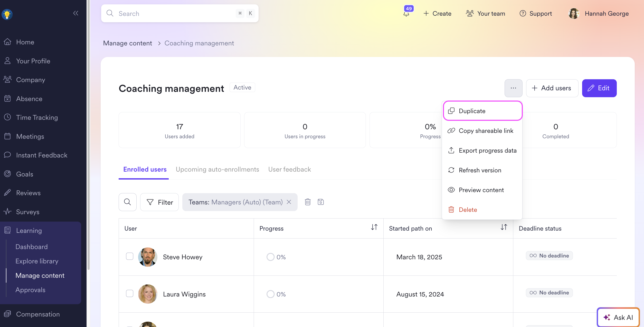
Task: Sort by Started path on column
Action: pyautogui.click(x=504, y=227)
